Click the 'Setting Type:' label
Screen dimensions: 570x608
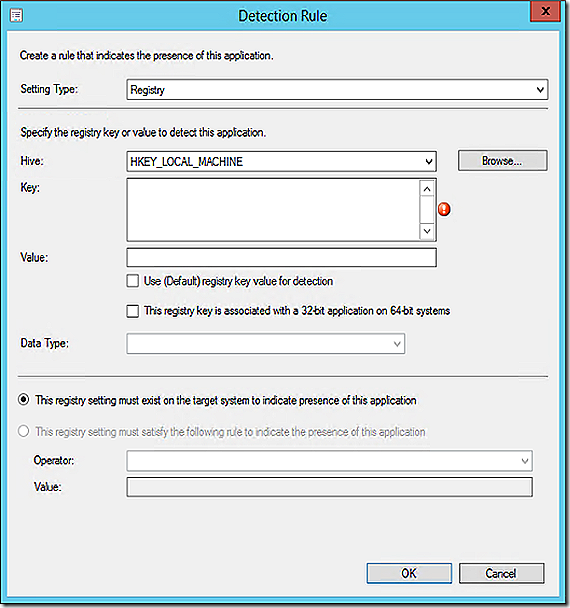[49, 89]
